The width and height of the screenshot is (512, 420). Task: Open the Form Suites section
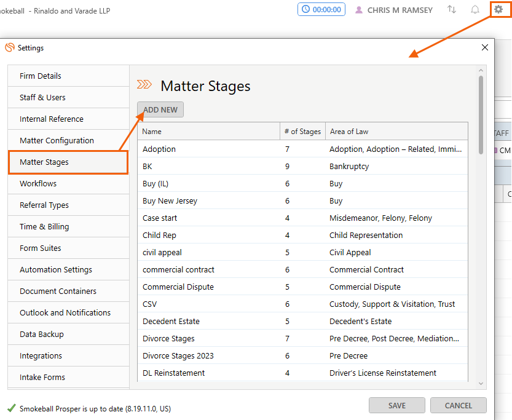(x=69, y=248)
